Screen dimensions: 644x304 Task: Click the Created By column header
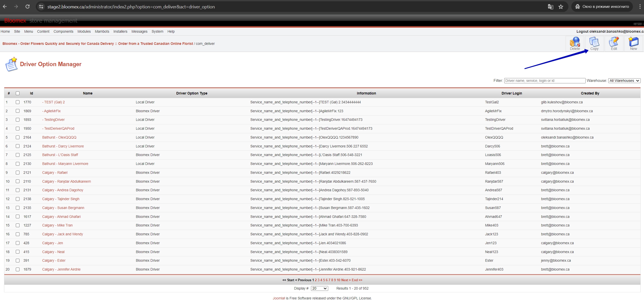click(x=590, y=93)
